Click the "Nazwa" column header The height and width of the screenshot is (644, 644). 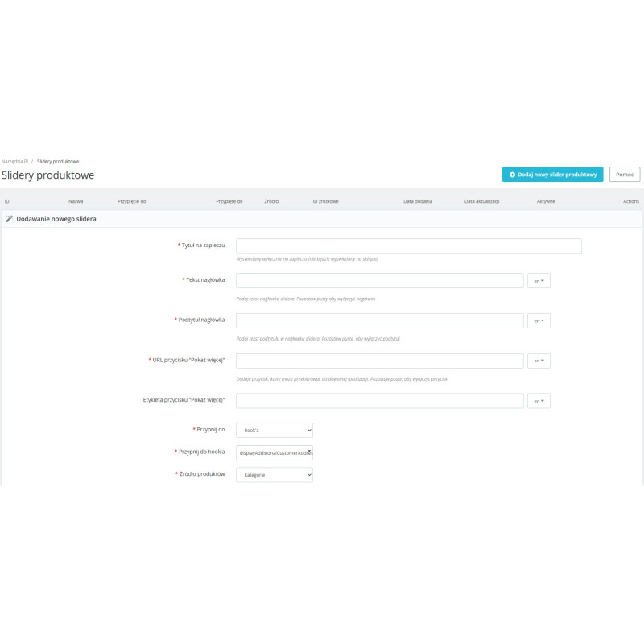coord(76,201)
